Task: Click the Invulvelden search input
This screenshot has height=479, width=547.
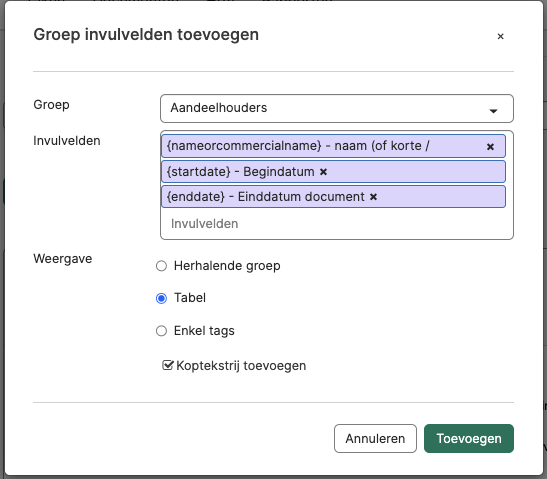Action: tap(337, 224)
